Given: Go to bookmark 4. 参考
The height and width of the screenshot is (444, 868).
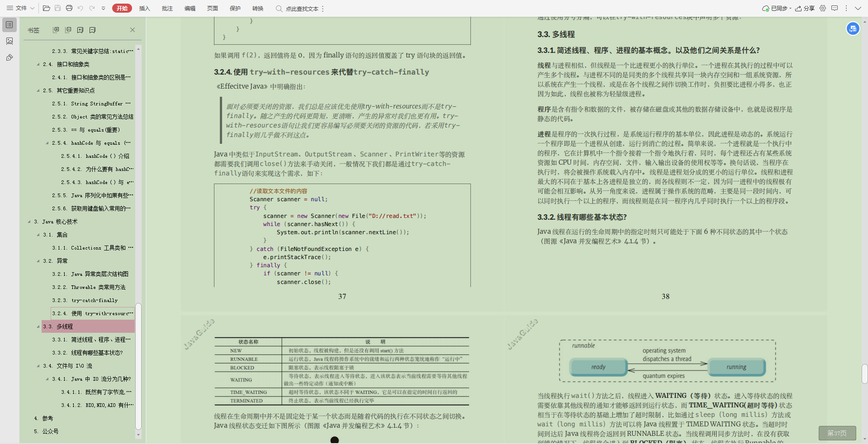Looking at the screenshot, I should point(44,418).
